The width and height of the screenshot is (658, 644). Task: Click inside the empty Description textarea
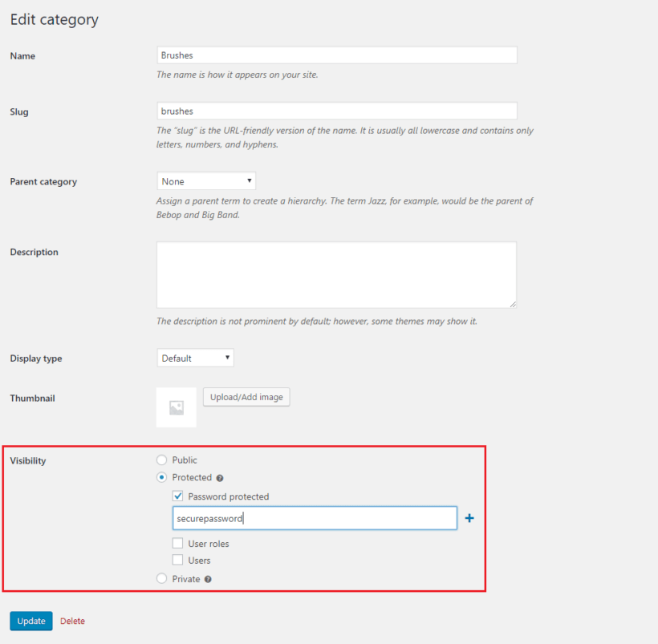click(x=337, y=273)
